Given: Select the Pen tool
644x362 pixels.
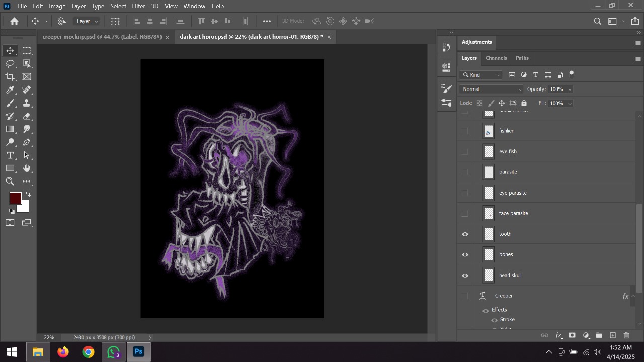Looking at the screenshot, I should [27, 142].
